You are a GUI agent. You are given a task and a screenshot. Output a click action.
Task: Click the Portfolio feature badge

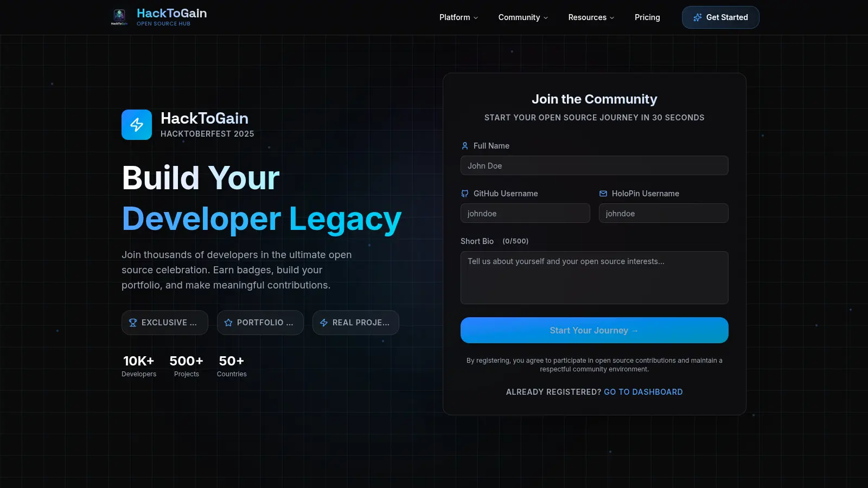260,323
